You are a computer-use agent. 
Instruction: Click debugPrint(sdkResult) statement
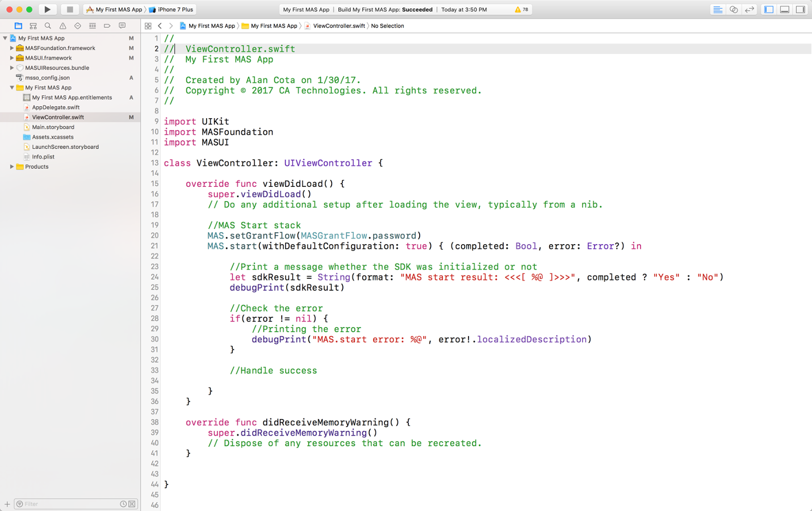point(287,288)
